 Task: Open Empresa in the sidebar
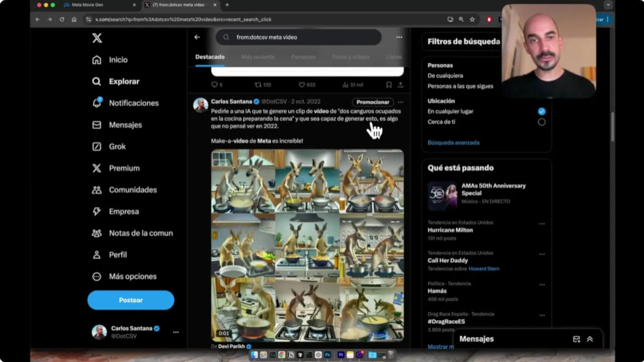click(x=115, y=212)
